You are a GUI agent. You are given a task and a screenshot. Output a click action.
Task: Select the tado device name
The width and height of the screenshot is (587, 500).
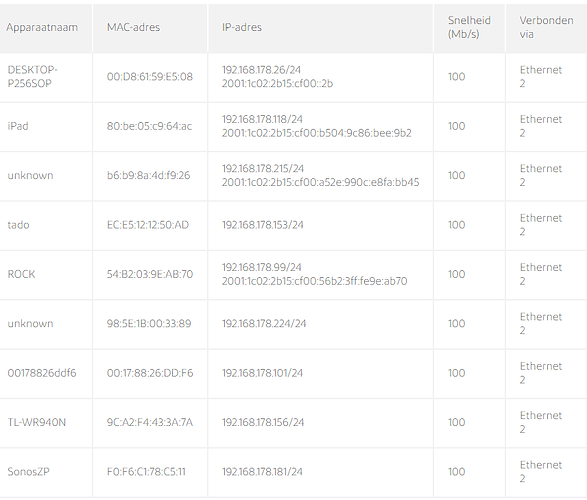(x=18, y=225)
